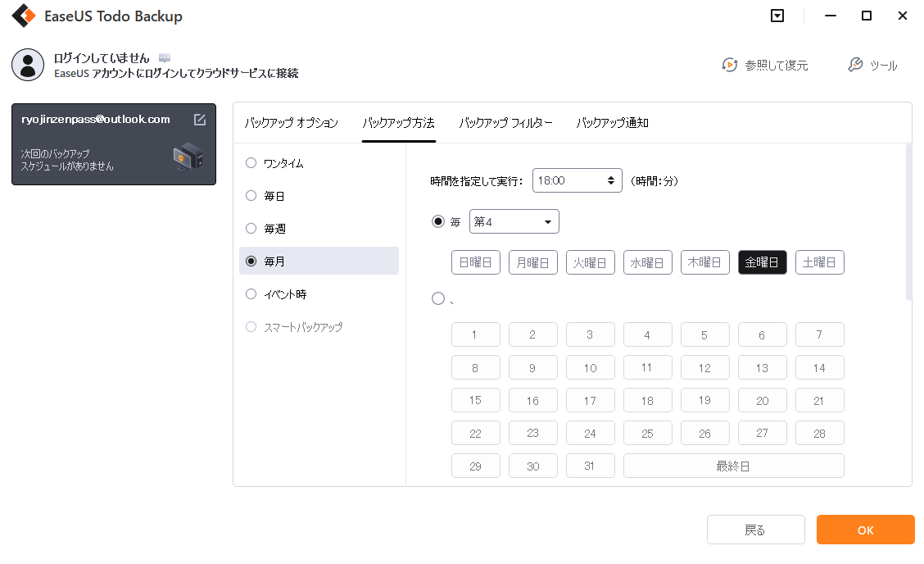The width and height of the screenshot is (924, 564).
Task: Switch to the バックアップ通知 tab
Action: click(x=612, y=122)
